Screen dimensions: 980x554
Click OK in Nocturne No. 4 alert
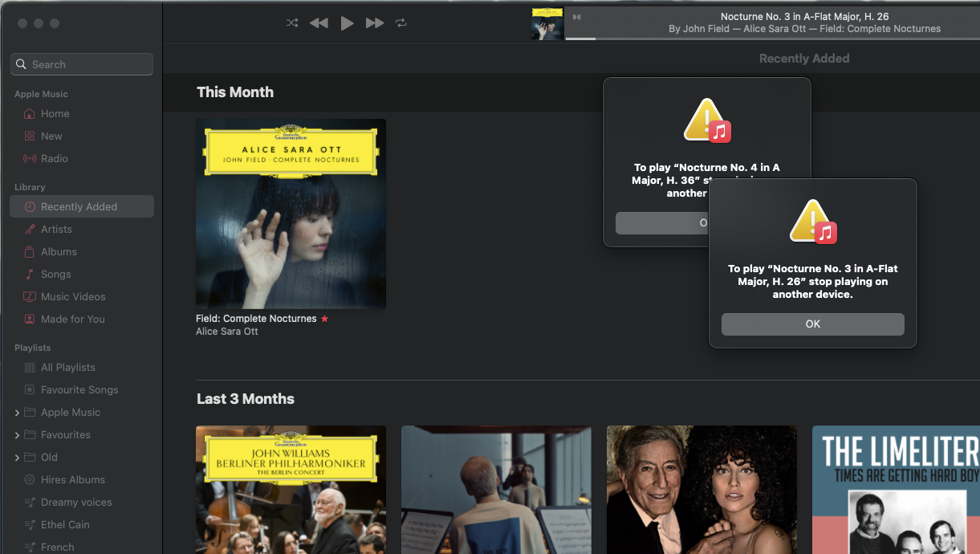662,223
